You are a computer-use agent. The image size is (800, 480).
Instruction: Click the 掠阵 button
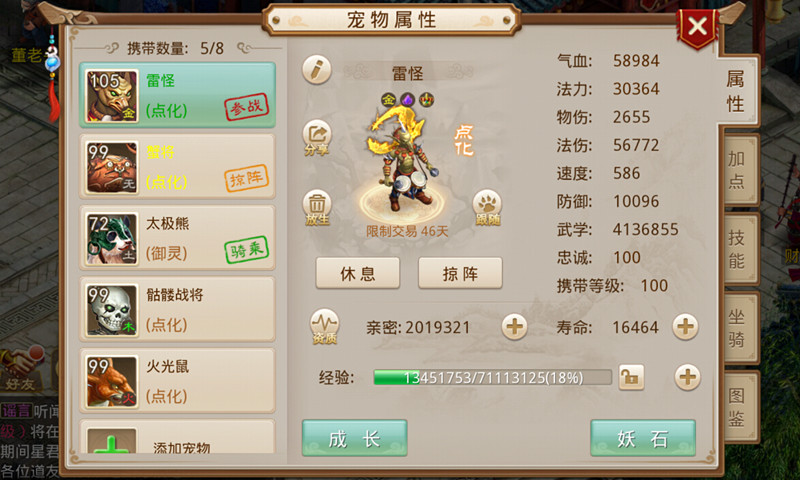point(460,273)
